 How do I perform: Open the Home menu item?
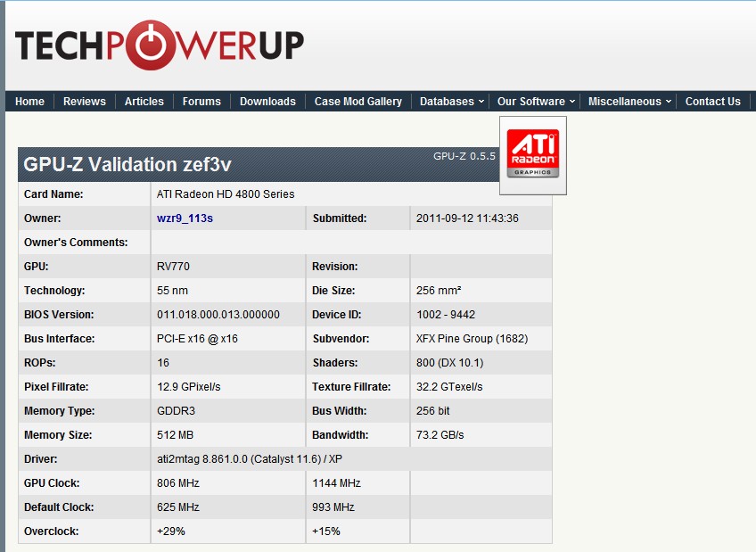pyautogui.click(x=29, y=102)
